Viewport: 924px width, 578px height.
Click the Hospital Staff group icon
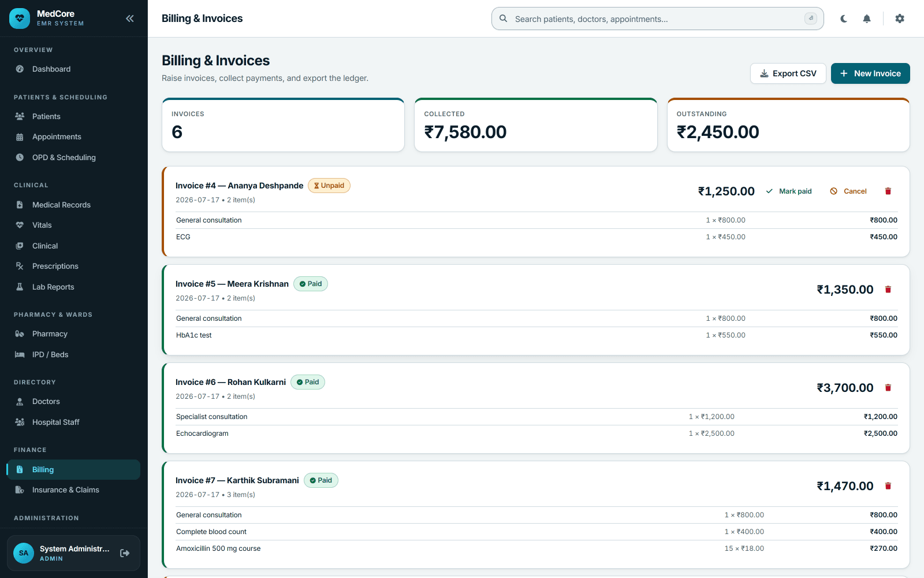coord(20,422)
